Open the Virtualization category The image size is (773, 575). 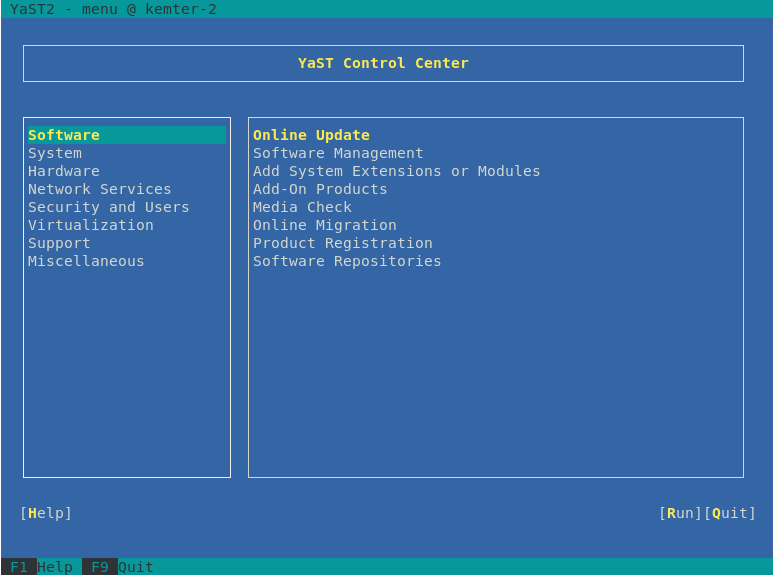pos(91,225)
